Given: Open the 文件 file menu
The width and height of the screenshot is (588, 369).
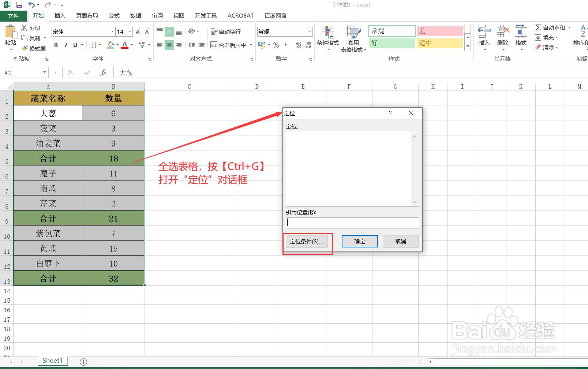Looking at the screenshot, I should tap(13, 16).
